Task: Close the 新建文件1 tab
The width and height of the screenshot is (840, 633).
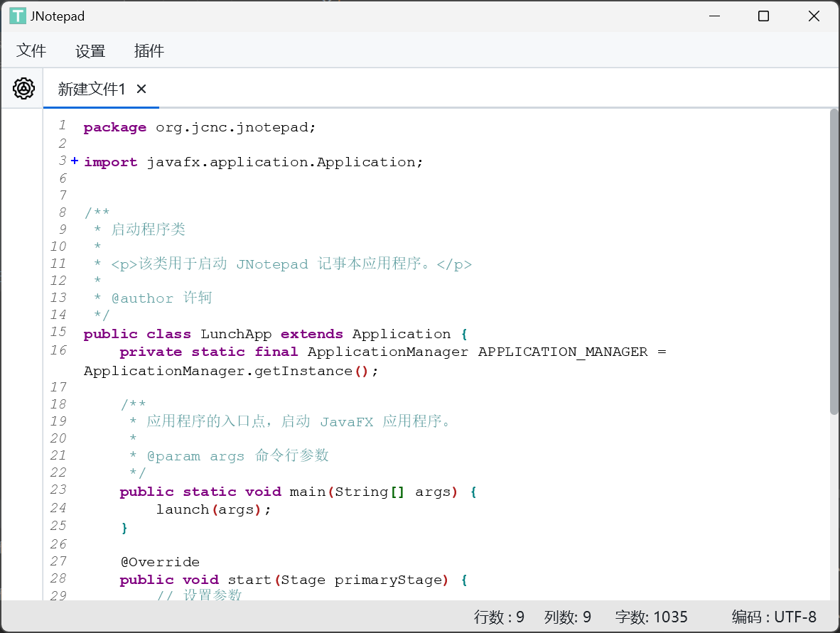Action: click(x=141, y=89)
